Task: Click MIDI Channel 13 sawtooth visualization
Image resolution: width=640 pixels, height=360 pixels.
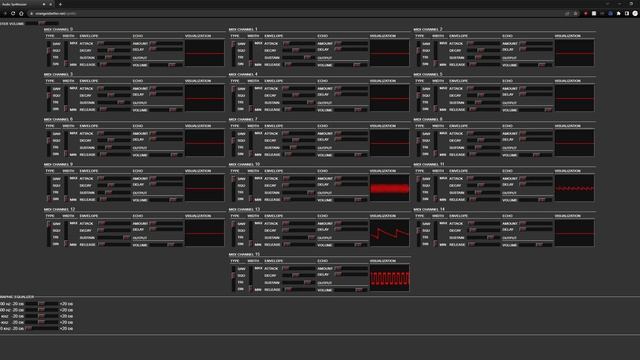Action: (x=389, y=233)
